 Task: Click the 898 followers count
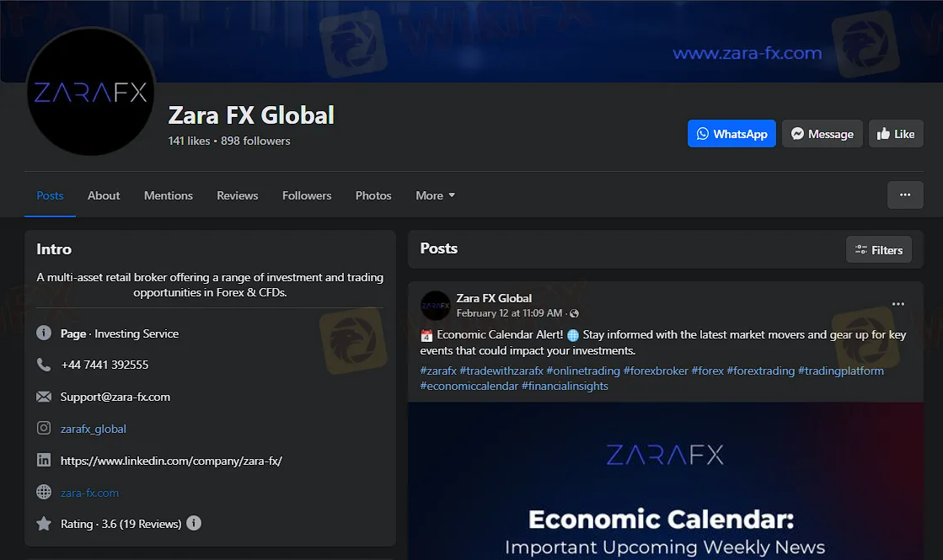point(255,141)
